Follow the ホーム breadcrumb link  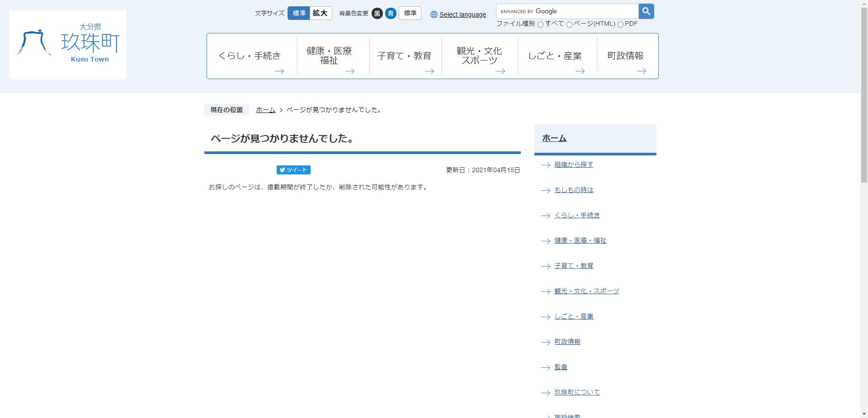pyautogui.click(x=265, y=110)
